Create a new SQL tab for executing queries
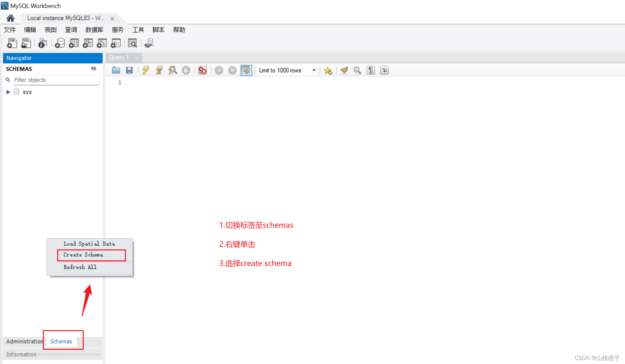This screenshot has width=625, height=364. (x=12, y=43)
